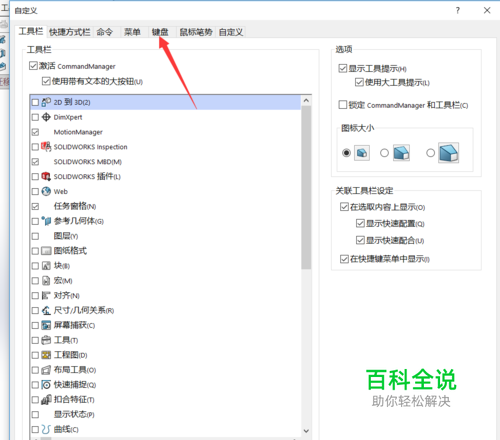The image size is (500, 440).
Task: Click the MotionManager list label
Action: (78, 132)
